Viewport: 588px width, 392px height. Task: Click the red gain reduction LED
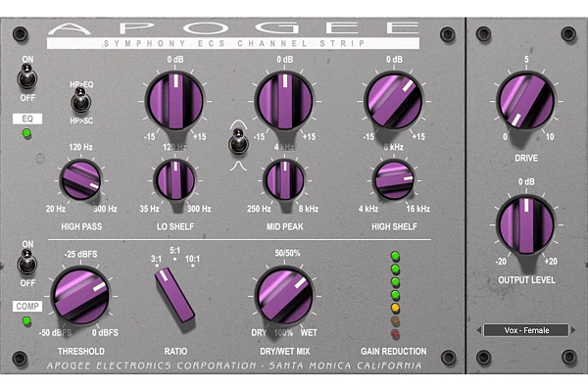click(395, 333)
